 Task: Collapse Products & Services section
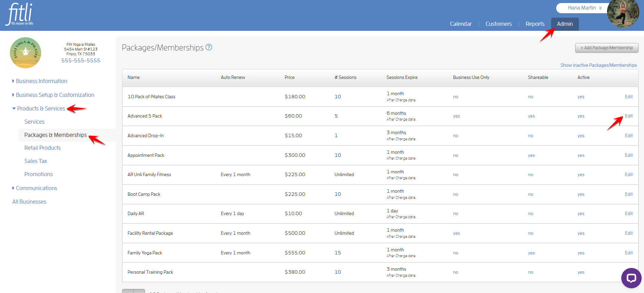(39, 108)
